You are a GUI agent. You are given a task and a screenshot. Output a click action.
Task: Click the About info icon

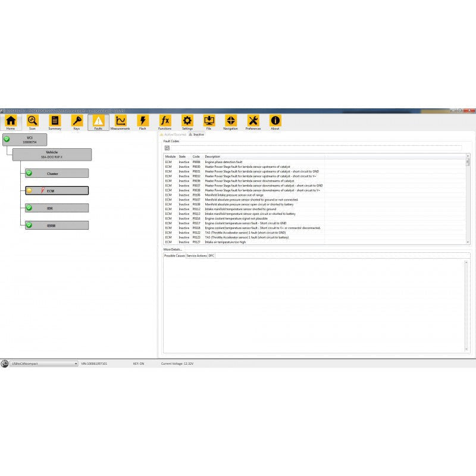275,121
